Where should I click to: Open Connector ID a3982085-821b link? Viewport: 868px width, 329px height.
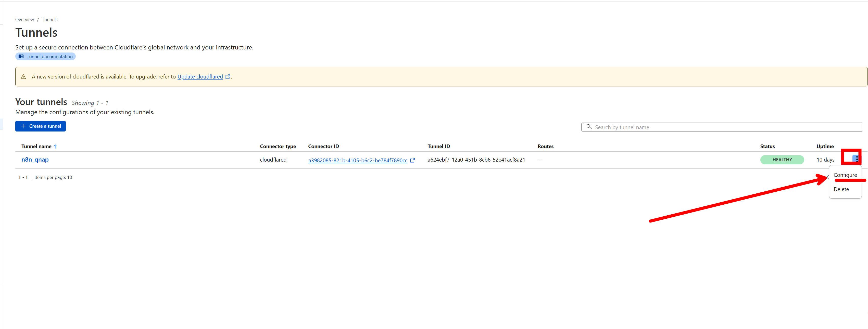click(x=358, y=160)
